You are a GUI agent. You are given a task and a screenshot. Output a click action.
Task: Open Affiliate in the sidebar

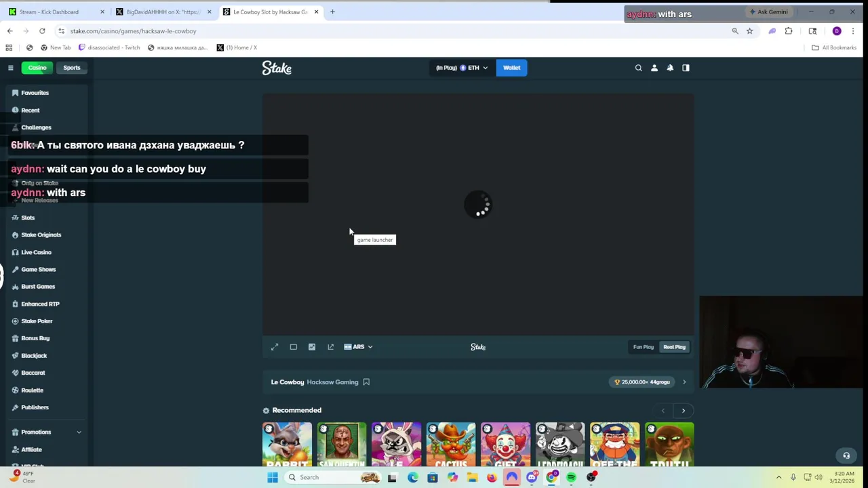point(31,449)
